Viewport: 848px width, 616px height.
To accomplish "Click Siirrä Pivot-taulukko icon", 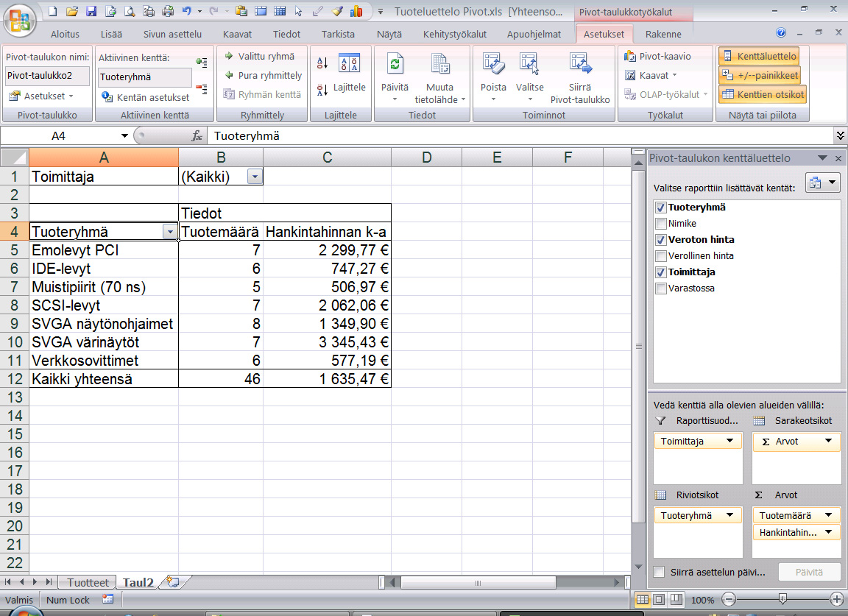I will (580, 64).
